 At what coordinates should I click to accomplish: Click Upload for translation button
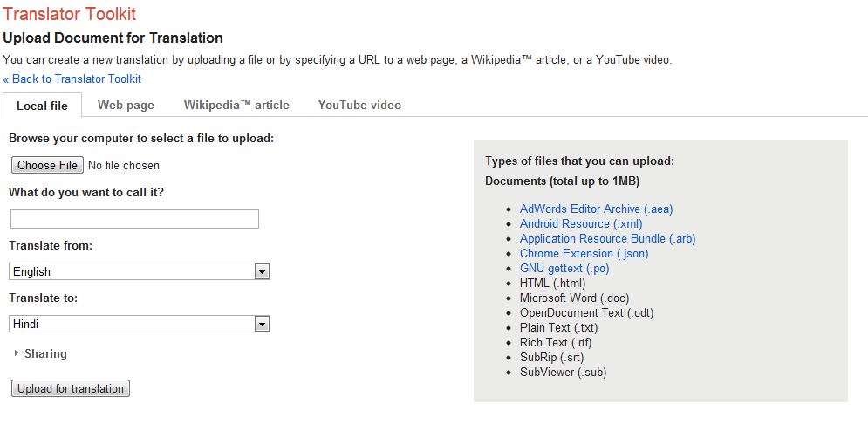pos(71,388)
